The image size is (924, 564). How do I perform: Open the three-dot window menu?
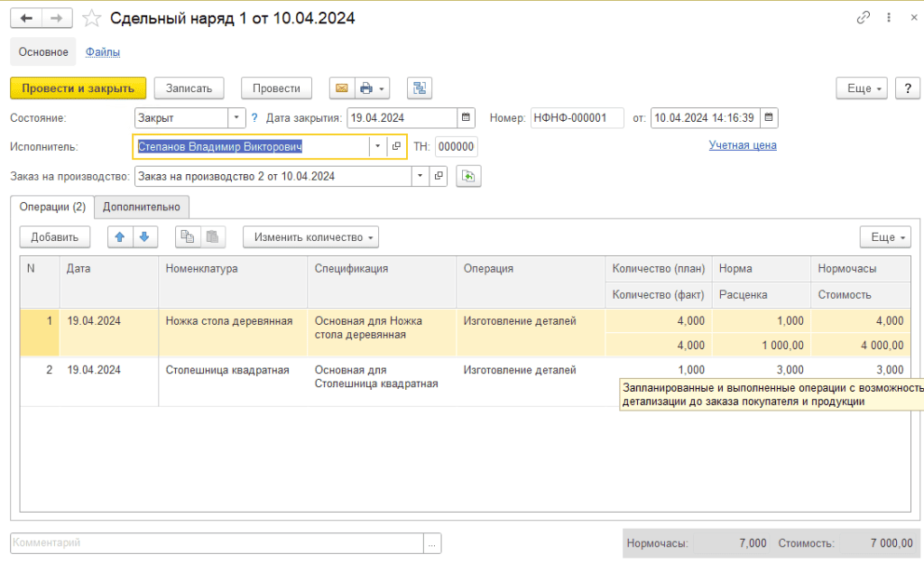tap(889, 18)
